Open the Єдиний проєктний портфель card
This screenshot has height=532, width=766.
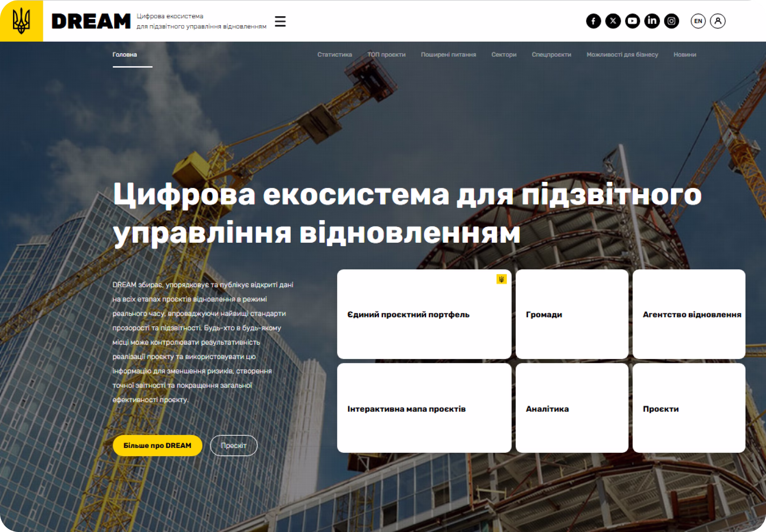coord(424,314)
